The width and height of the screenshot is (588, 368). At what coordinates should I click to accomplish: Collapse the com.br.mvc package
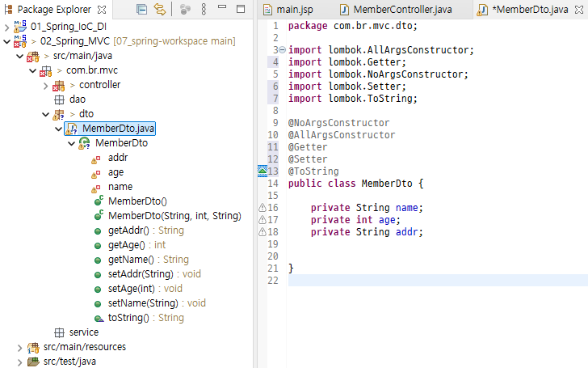33,70
